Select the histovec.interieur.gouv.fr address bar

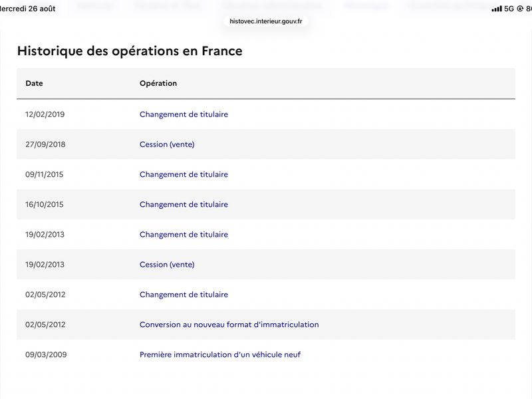[265, 21]
